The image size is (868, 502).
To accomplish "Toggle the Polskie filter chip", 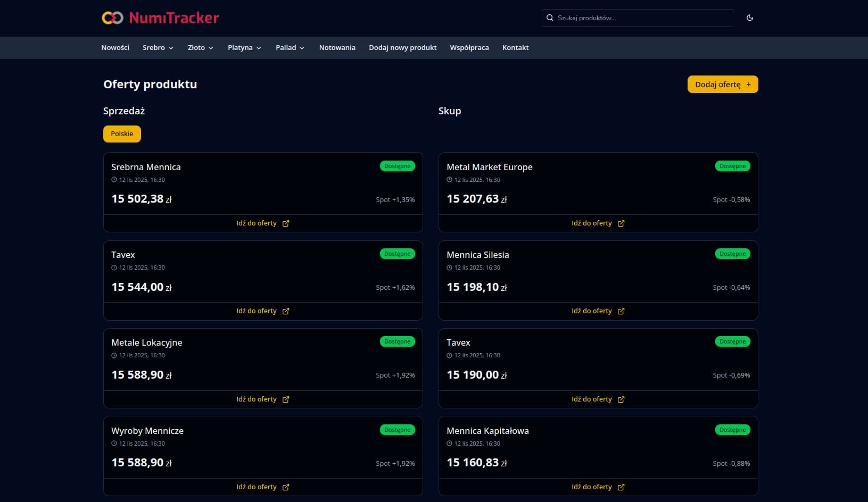I will click(122, 134).
